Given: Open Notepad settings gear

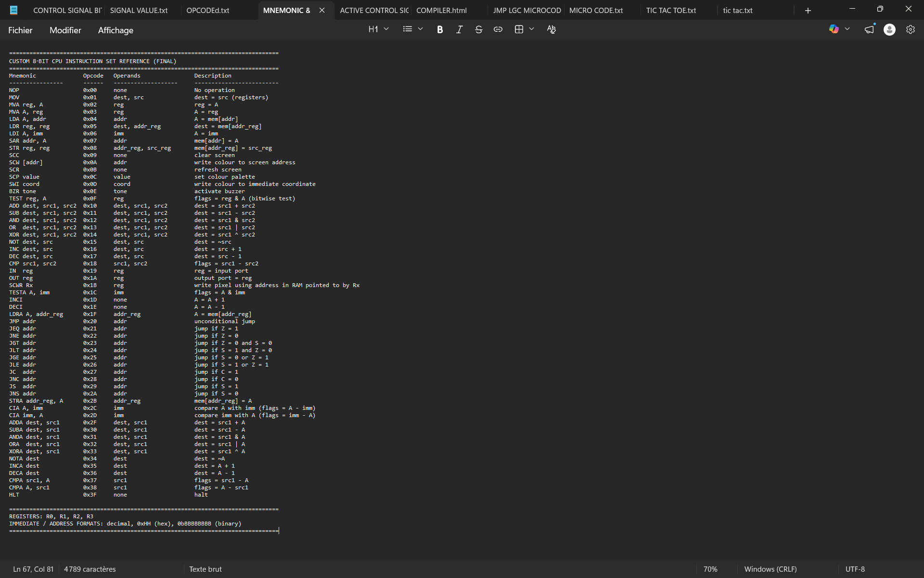Looking at the screenshot, I should tap(910, 29).
